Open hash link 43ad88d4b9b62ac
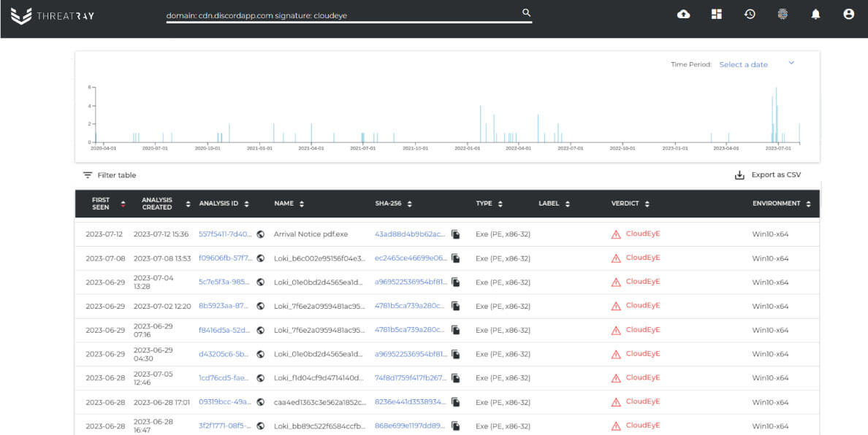The height and width of the screenshot is (435, 868). [410, 234]
